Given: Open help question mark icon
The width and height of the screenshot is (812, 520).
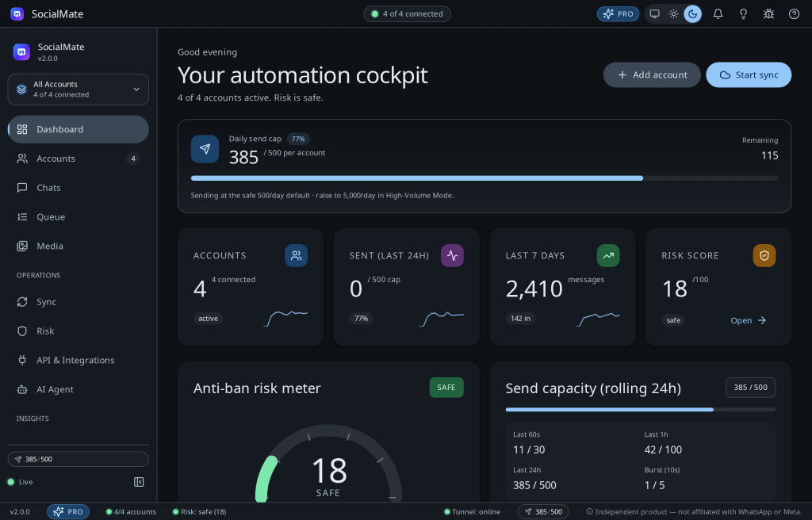Looking at the screenshot, I should pos(794,14).
